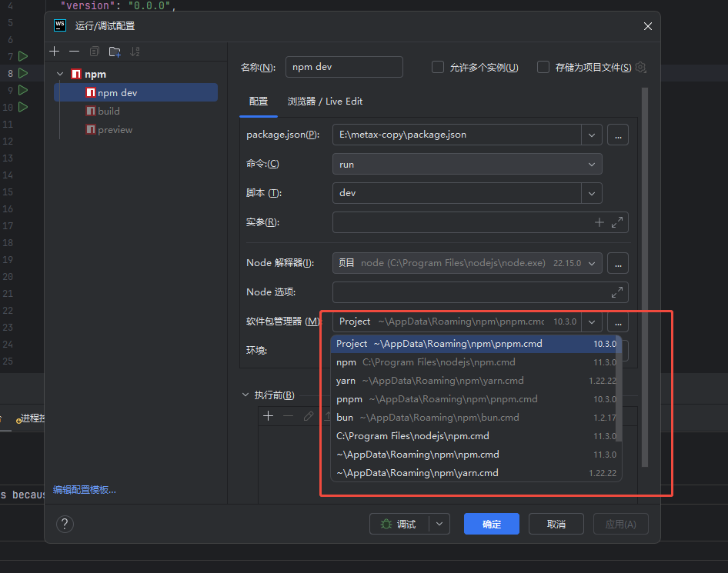Image resolution: width=728 pixels, height=573 pixels.
Task: Open the script dropdown showing dev
Action: (x=592, y=194)
